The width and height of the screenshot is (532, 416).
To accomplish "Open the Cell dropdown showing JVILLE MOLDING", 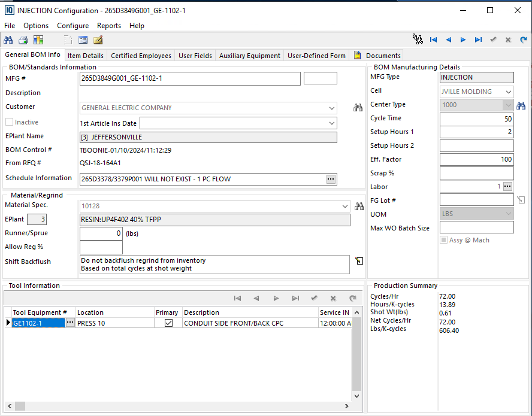I will 508,92.
